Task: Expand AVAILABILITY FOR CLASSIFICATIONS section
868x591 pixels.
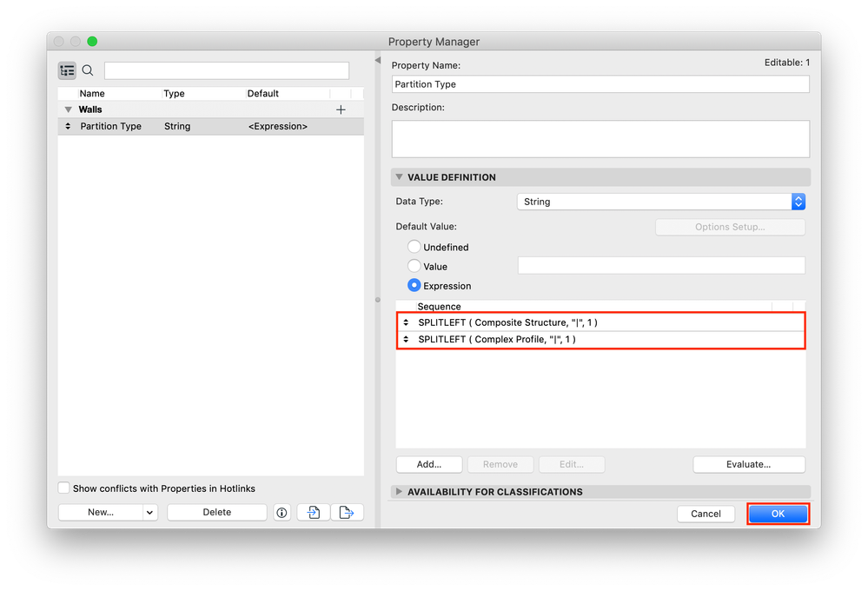Action: pyautogui.click(x=399, y=491)
